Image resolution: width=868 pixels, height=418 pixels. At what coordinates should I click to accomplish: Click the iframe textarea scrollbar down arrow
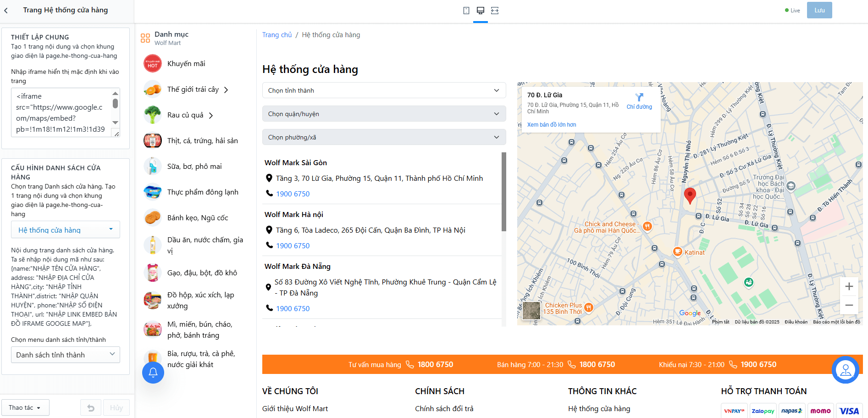tap(116, 123)
